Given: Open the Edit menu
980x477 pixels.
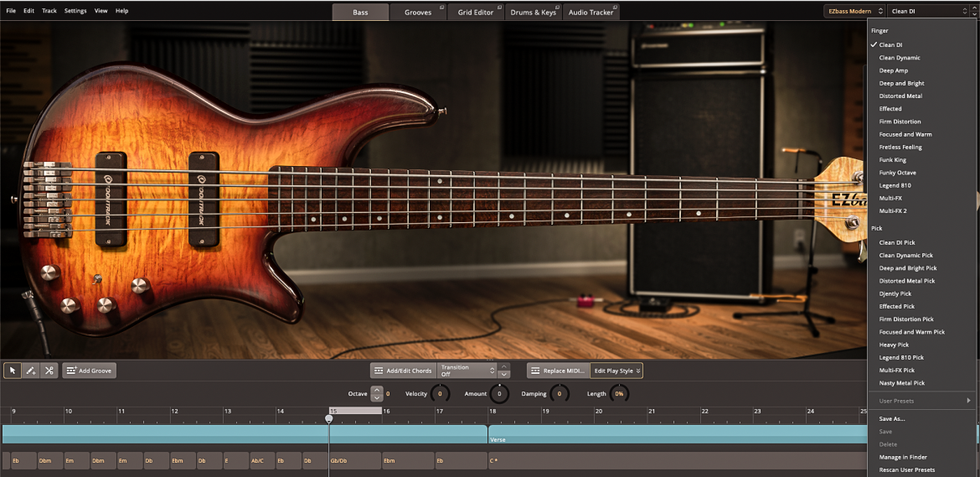Looking at the screenshot, I should 28,11.
